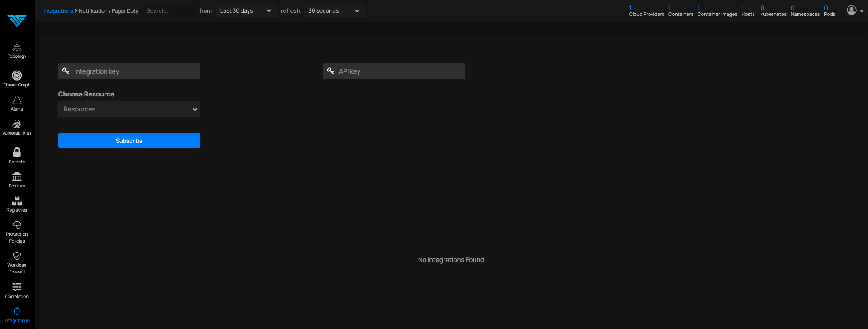This screenshot has height=329, width=868.
Task: Open Registries via the boxes icon
Action: (17, 201)
